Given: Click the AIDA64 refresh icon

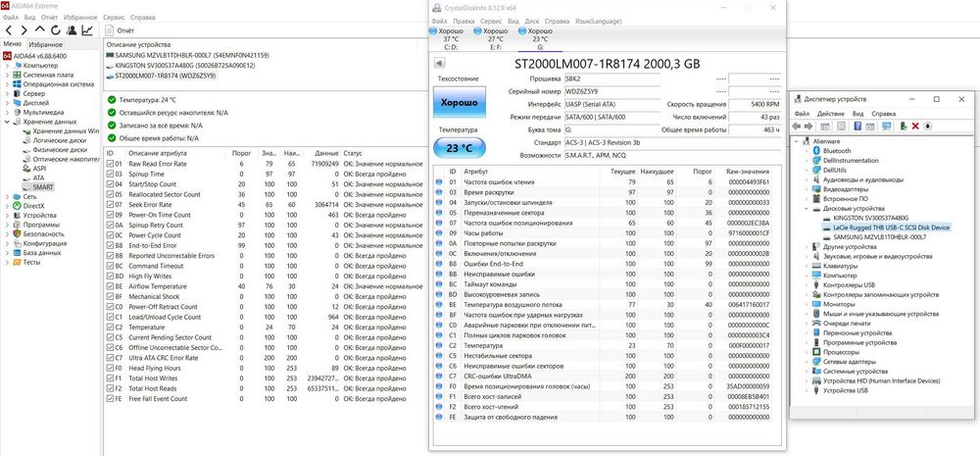Looking at the screenshot, I should pyautogui.click(x=56, y=30).
